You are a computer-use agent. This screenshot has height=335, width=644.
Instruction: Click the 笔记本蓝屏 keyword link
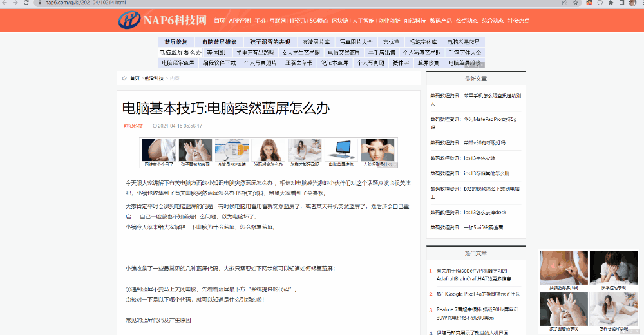click(x=335, y=63)
